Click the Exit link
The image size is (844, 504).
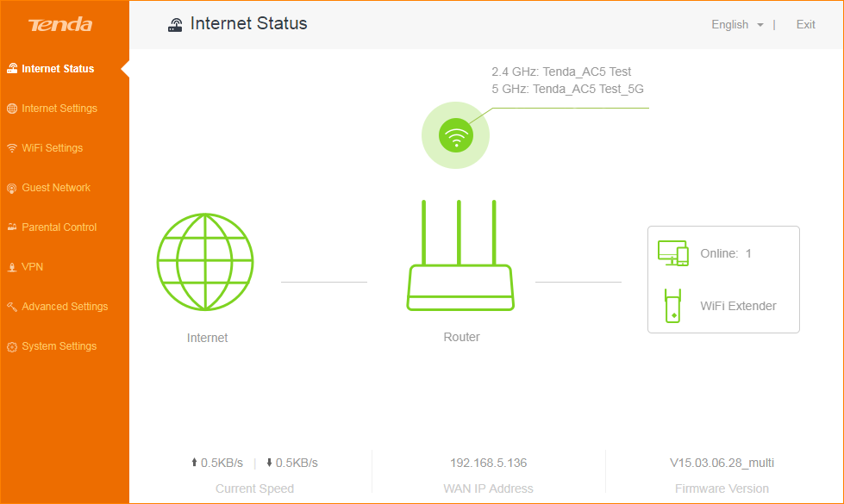(x=805, y=25)
